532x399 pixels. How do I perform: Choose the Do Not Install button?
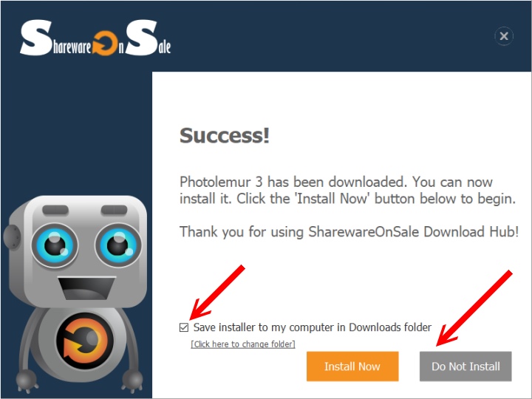[465, 366]
